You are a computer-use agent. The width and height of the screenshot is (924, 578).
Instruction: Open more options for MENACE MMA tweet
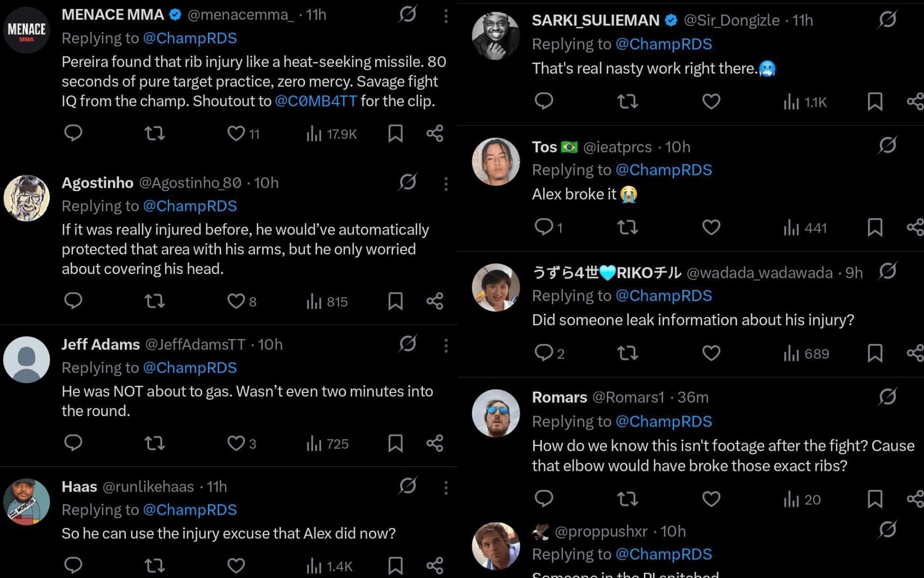point(446,16)
